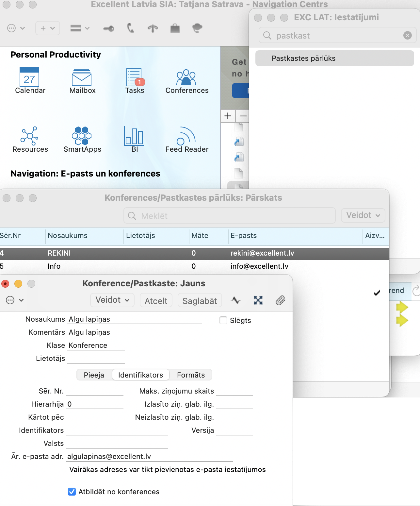
Task: Open the Calendar module icon
Action: (x=30, y=77)
